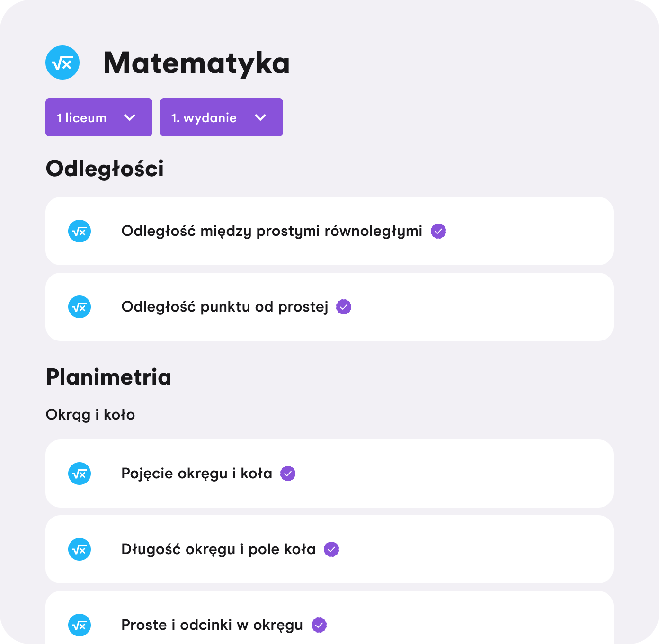Click verified badge after Odległość między prostymi równoległymi
This screenshot has width=659, height=644.
[438, 231]
